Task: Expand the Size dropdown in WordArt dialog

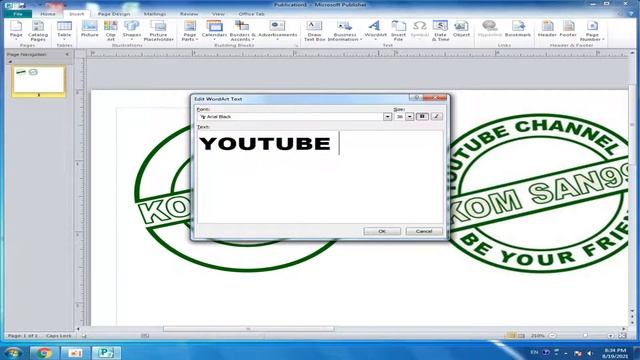Action: tap(410, 117)
